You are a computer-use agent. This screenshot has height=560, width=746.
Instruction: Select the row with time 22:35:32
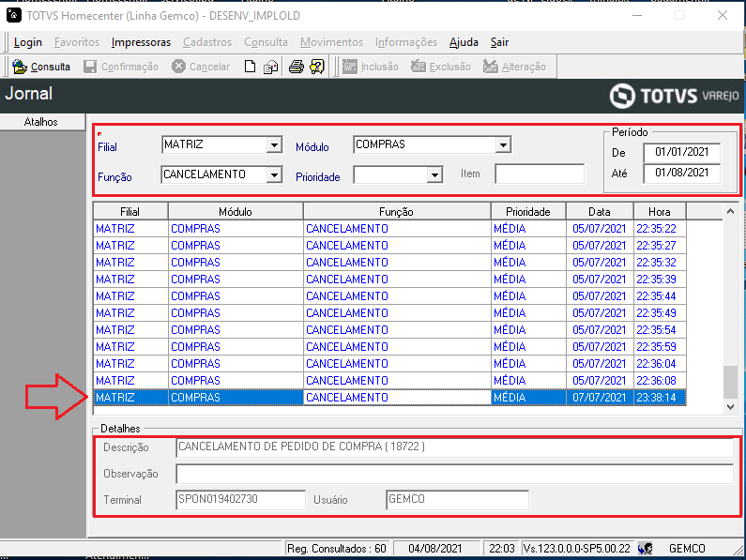(389, 263)
